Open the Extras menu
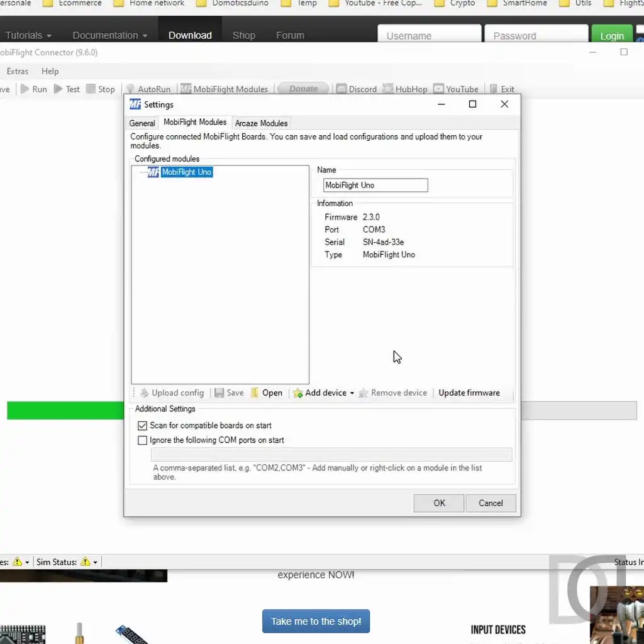 click(18, 71)
